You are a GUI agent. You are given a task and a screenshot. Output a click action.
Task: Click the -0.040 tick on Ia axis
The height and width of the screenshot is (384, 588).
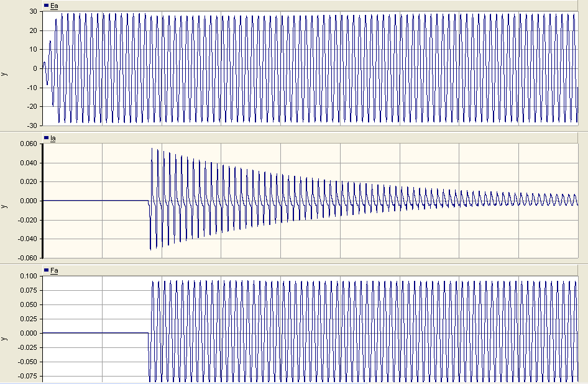pos(27,239)
